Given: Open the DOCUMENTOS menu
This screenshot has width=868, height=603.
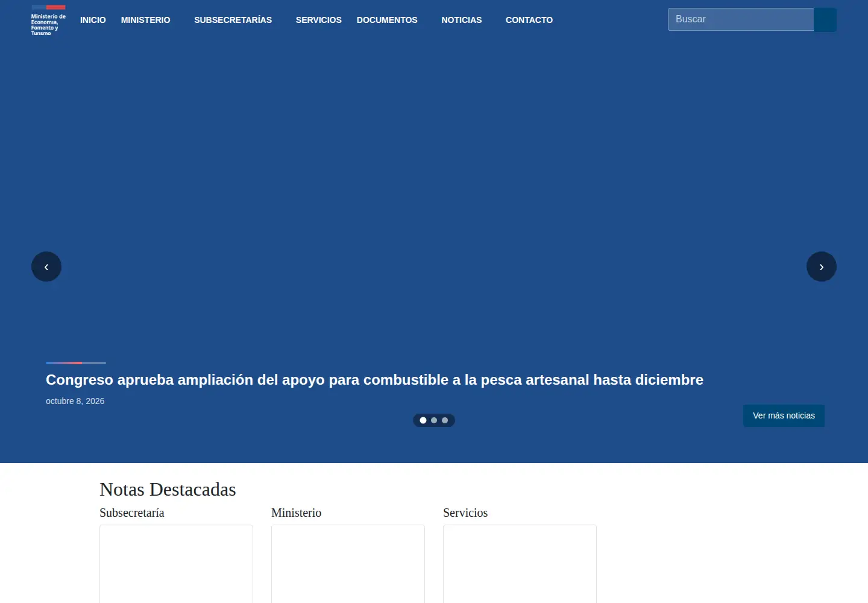Looking at the screenshot, I should point(387,20).
